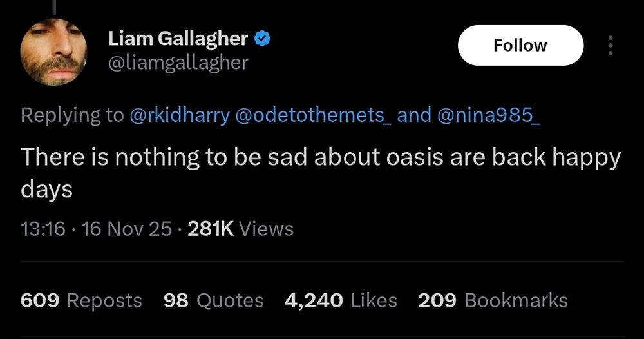See who gave the 4,240 Likes
Viewport: 644px width, 339px height.
pyautogui.click(x=341, y=300)
